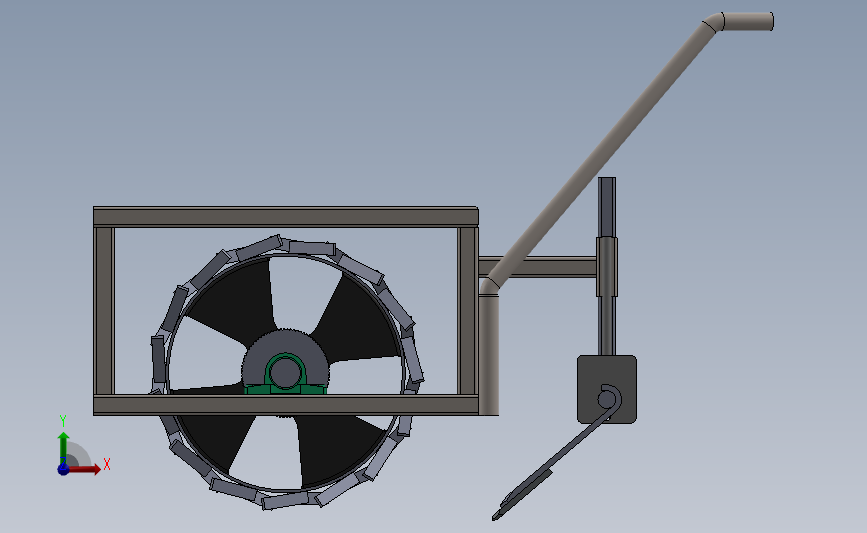Click the blue Z axis ball of the triad
Screen dimensions: 867x533
pos(63,469)
